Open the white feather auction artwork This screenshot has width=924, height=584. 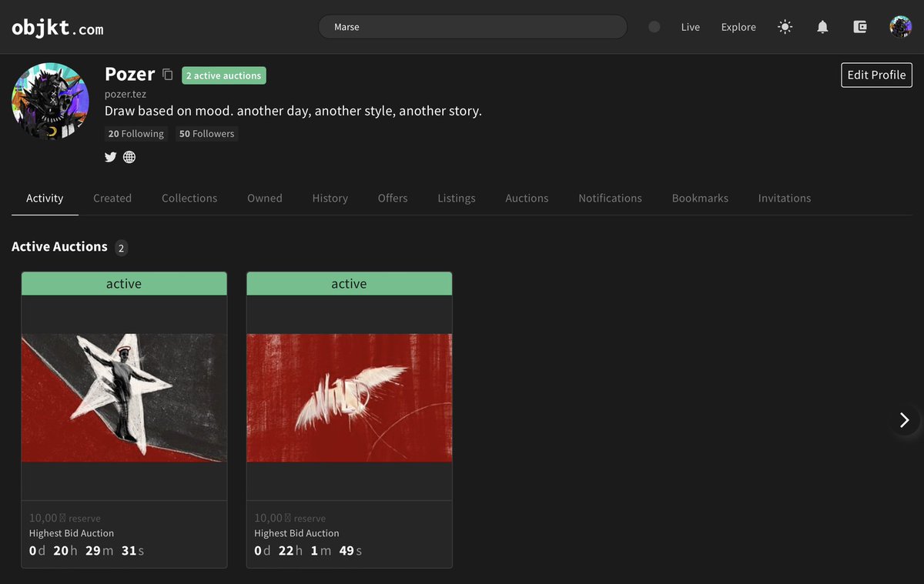[349, 398]
